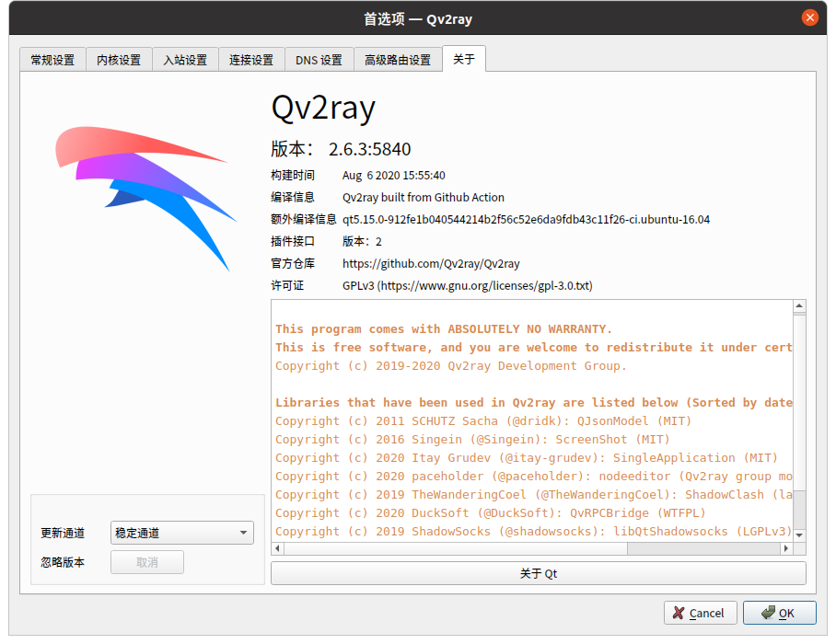Screen dimensions: 836x644
Task: Click the disabled 取消 button next to 忽略版本
Action: (x=146, y=562)
